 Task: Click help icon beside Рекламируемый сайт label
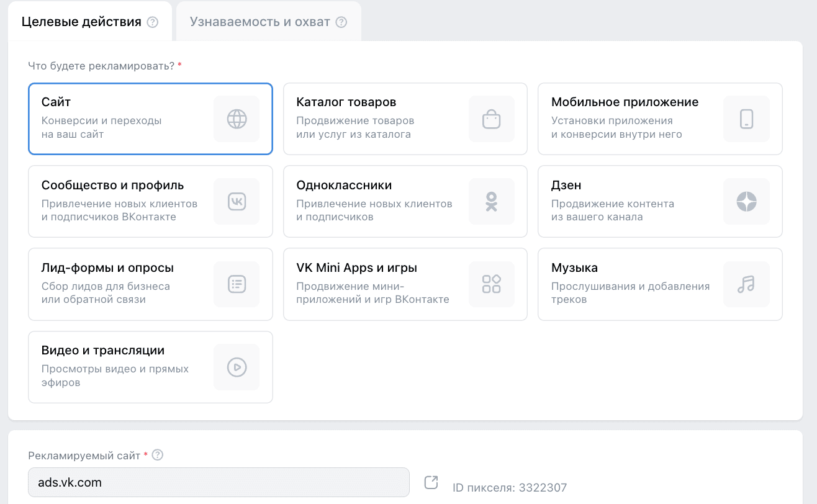[158, 455]
